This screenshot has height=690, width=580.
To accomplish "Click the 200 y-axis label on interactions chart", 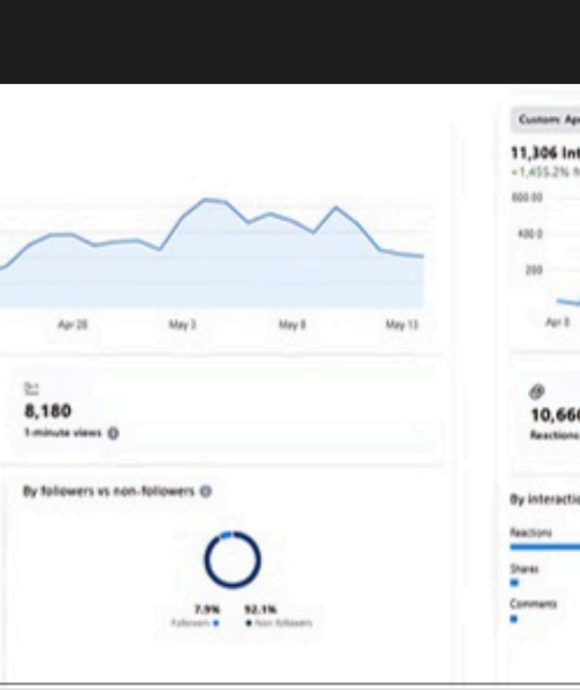I will tap(534, 270).
